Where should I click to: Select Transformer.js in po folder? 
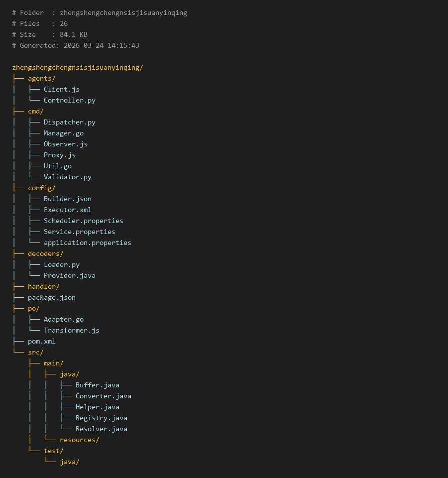pos(71,330)
